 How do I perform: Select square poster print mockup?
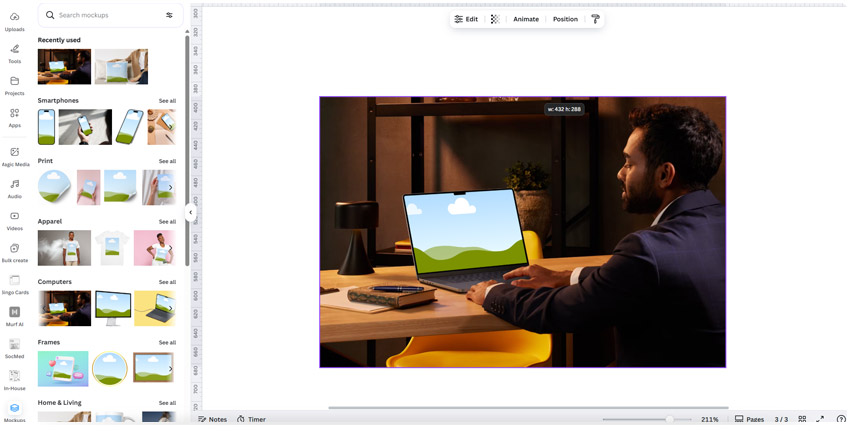(120, 188)
